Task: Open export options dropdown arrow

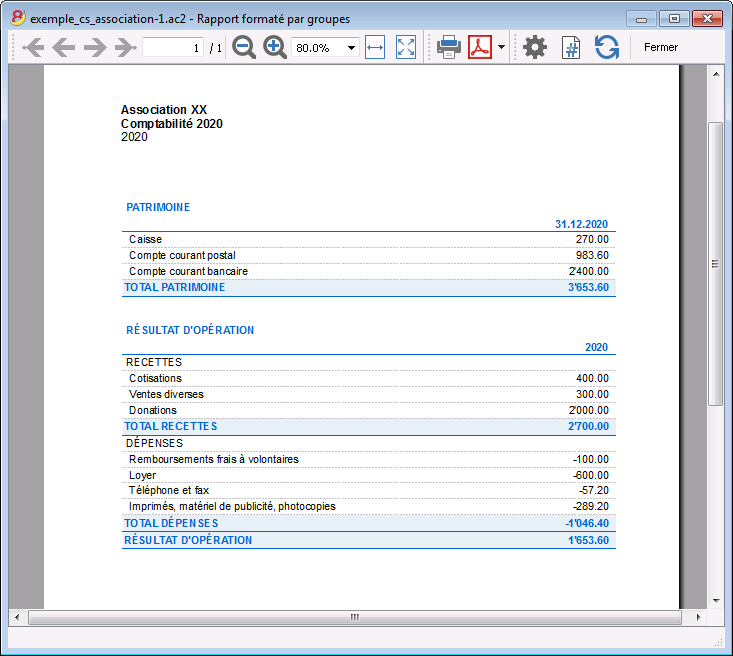Action: click(501, 47)
